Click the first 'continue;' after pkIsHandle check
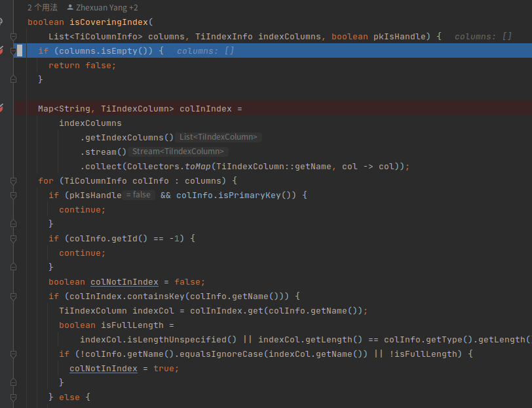Image resolution: width=532 pixels, height=408 pixels. (83, 210)
